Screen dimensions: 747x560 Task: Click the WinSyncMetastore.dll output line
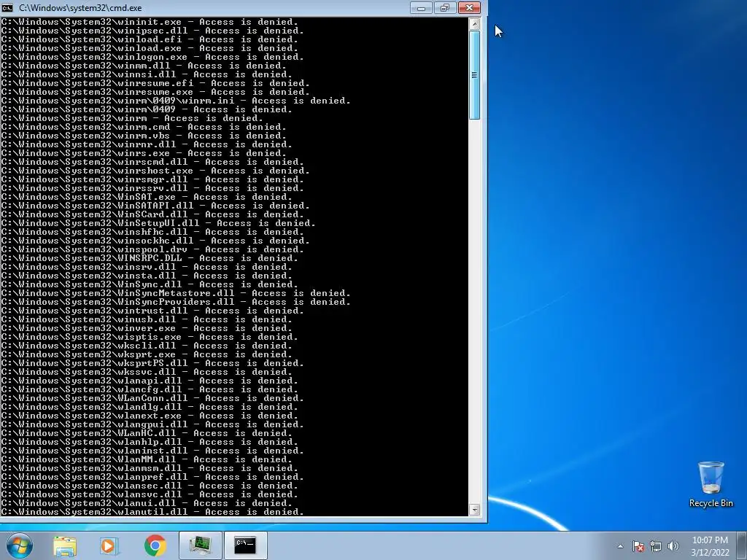pyautogui.click(x=175, y=293)
